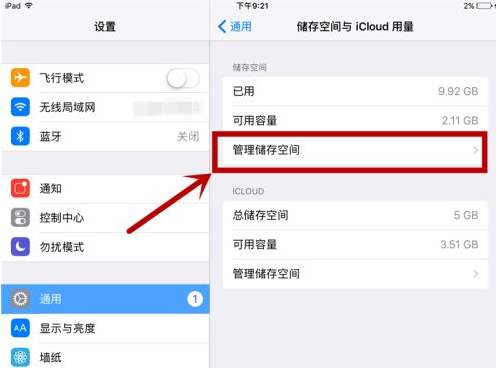Open 蓝牙 row showing 关闭

(105, 136)
